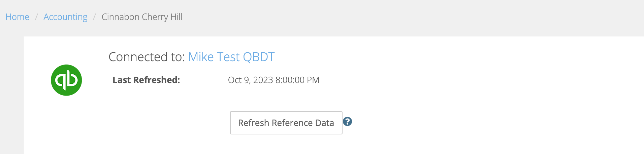
Task: Open the Mike Test QBDT company link
Action: click(231, 57)
